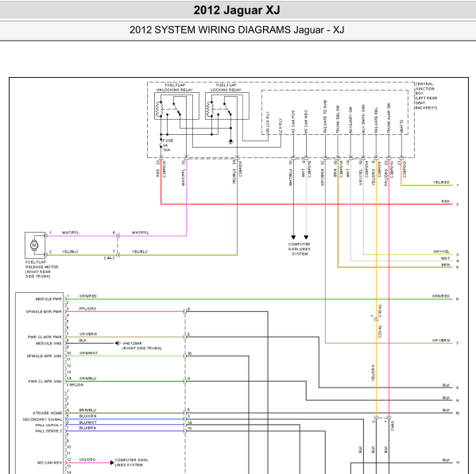The width and height of the screenshot is (476, 474).
Task: Click the 'PWR CL MTR PWR' pin label
Action: click(45, 337)
